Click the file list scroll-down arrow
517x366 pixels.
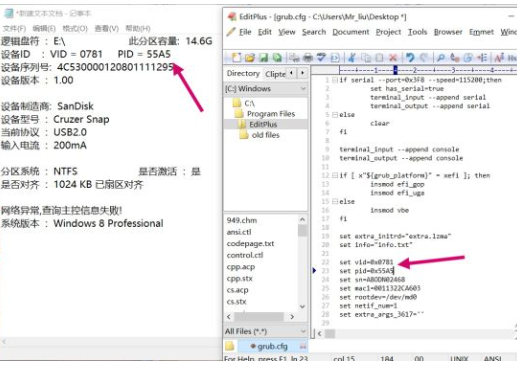tap(302, 307)
